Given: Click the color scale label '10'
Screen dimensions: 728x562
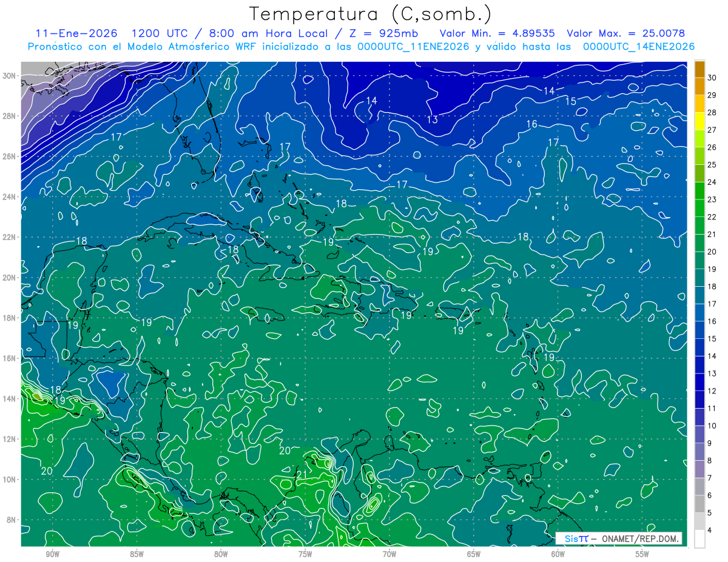Looking at the screenshot, I should [x=712, y=426].
